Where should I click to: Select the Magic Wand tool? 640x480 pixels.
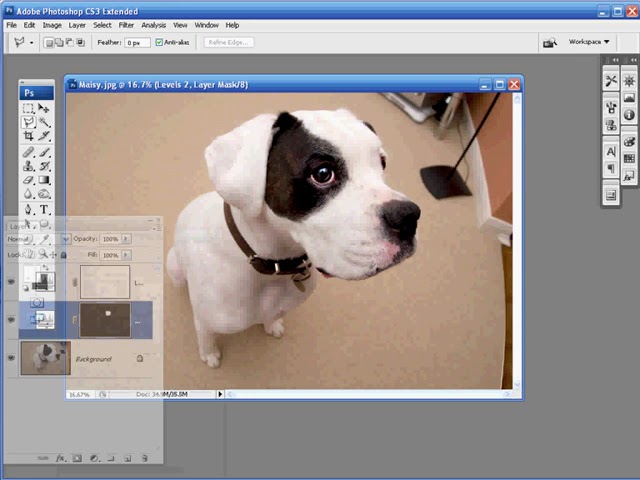[x=44, y=122]
